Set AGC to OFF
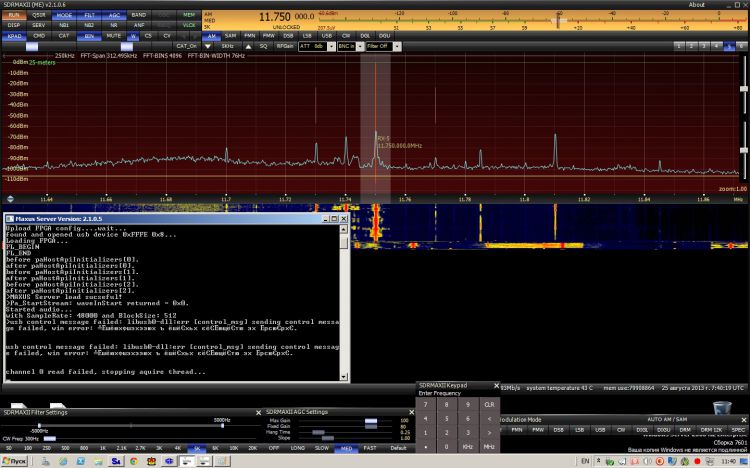This screenshot has height=468, width=750. pyautogui.click(x=274, y=448)
